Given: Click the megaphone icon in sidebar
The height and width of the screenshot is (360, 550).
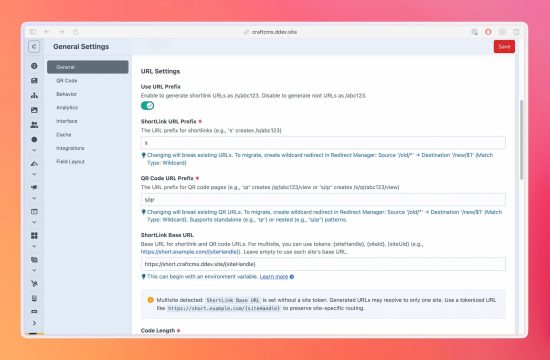Looking at the screenshot, I should click(x=34, y=187).
